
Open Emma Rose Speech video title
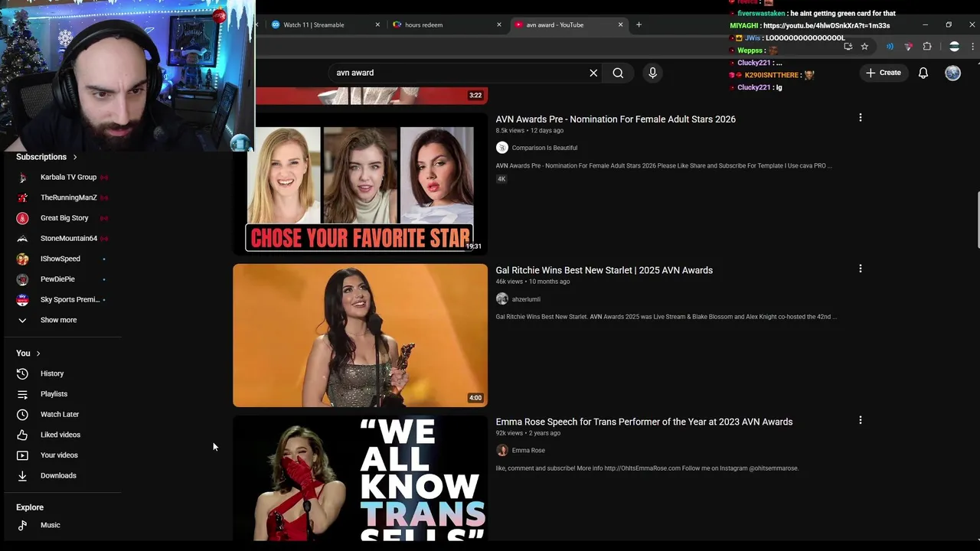coord(644,422)
